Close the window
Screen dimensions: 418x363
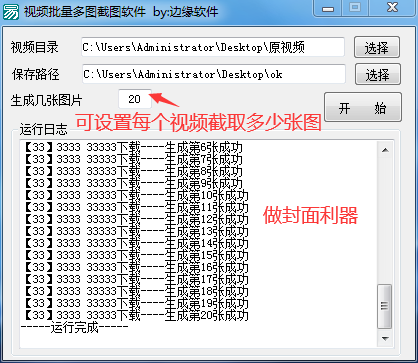(392, 8)
